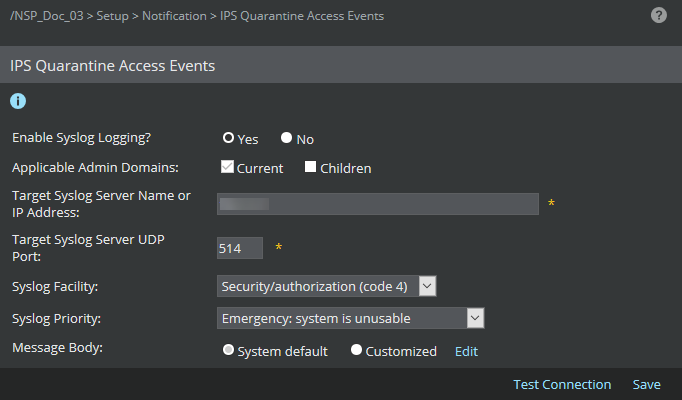This screenshot has height=400, width=682.
Task: Choose System default message body
Action: tap(228, 350)
